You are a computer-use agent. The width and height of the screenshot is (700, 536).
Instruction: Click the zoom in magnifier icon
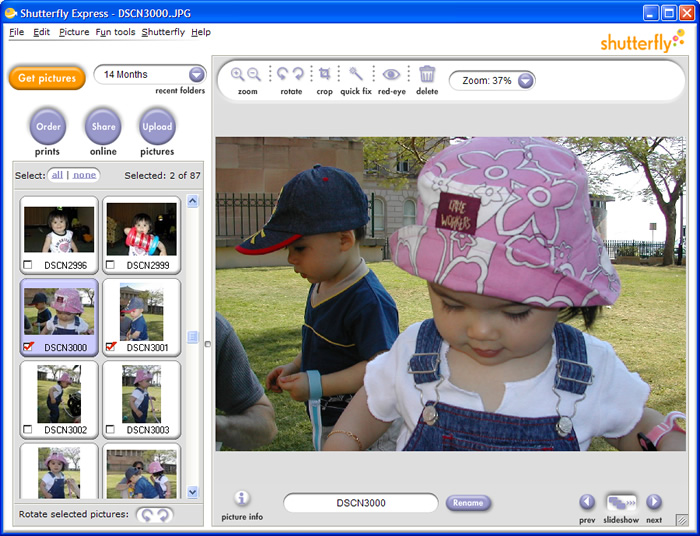point(238,74)
